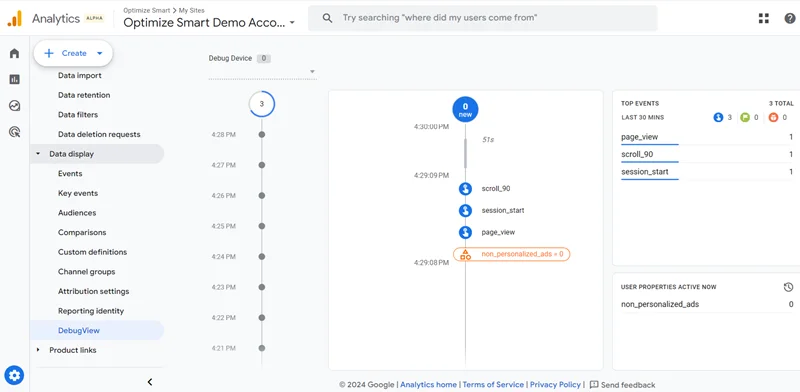
Task: Click the Send feedback link text
Action: pyautogui.click(x=628, y=385)
